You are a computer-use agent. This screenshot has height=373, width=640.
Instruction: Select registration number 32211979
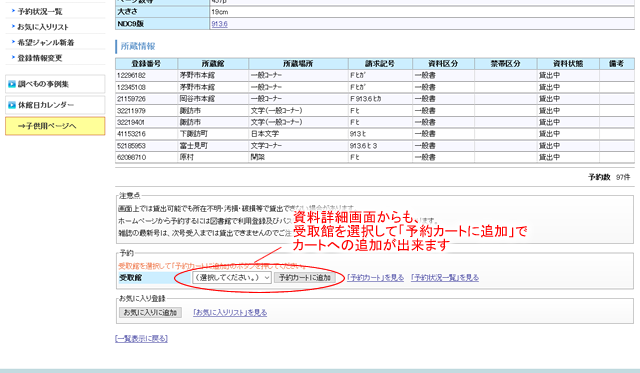[131, 111]
